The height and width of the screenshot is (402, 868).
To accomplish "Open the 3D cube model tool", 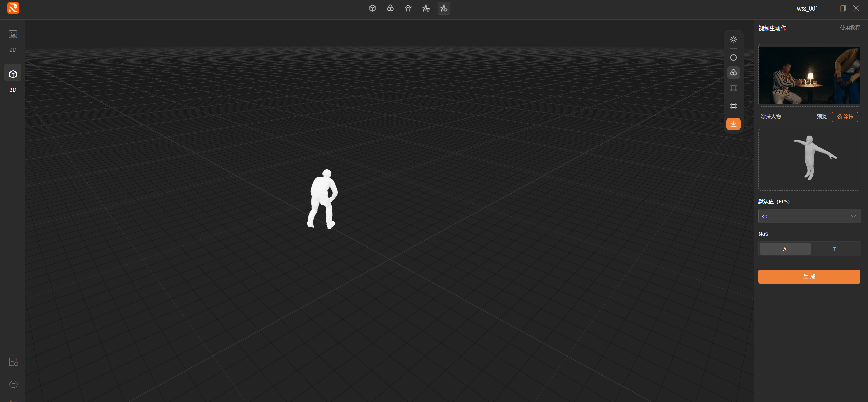I will tap(372, 8).
